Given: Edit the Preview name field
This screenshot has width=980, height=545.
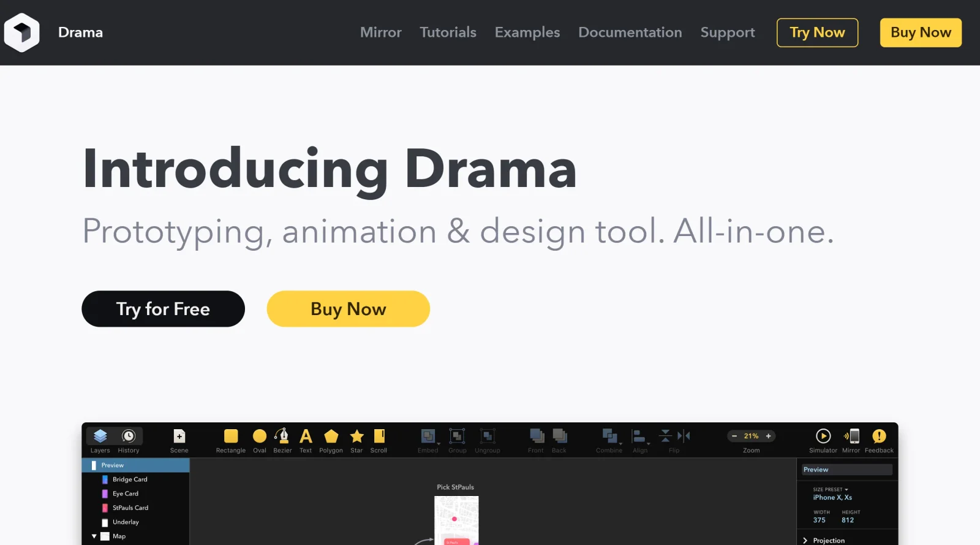Looking at the screenshot, I should pos(847,470).
